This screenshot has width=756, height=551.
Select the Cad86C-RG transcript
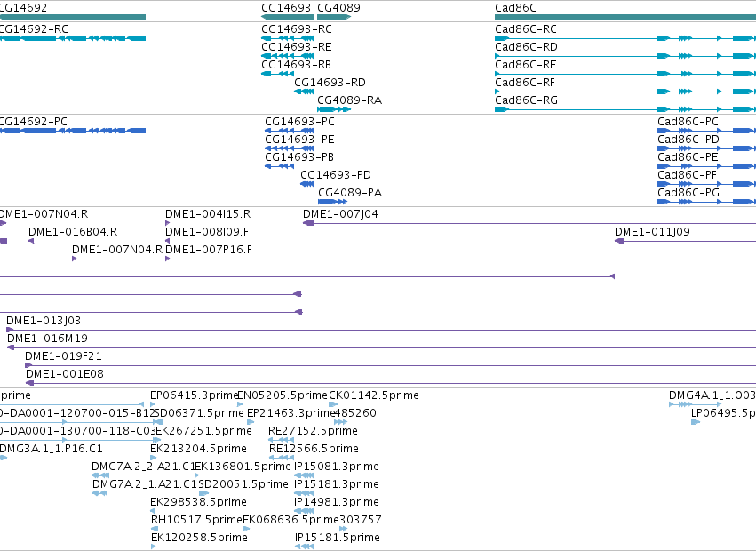[x=625, y=109]
